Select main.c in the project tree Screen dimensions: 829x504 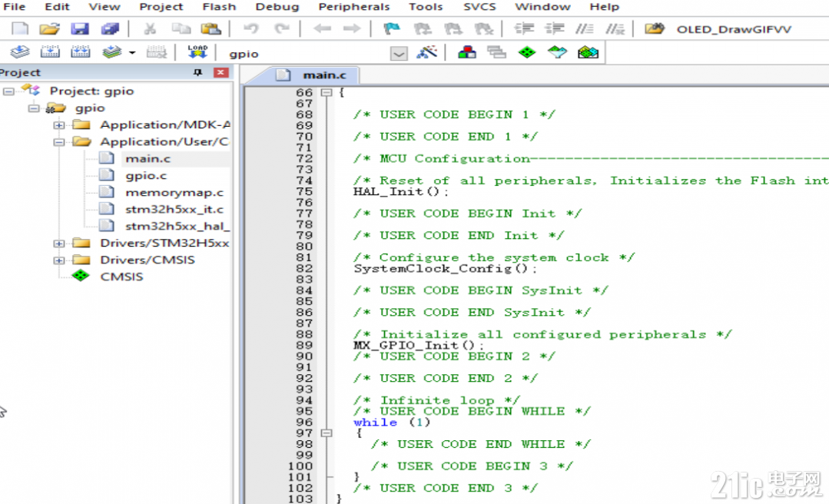pyautogui.click(x=148, y=159)
